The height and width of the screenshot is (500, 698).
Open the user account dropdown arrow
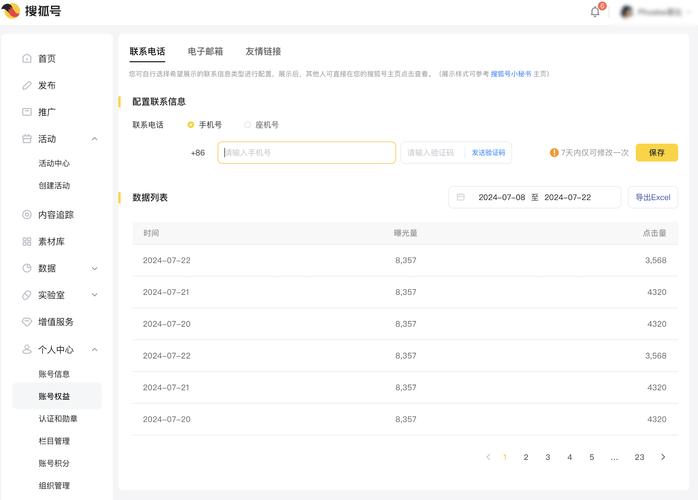pos(689,12)
